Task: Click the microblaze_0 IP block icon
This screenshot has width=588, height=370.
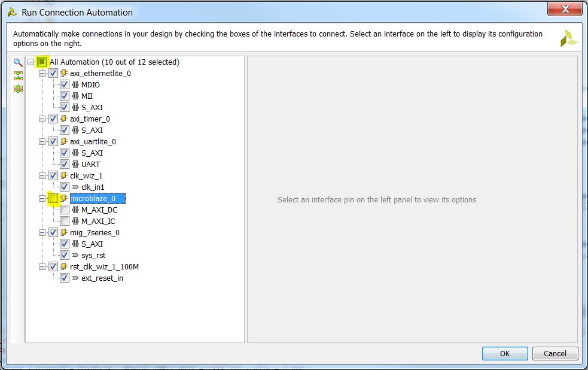Action: (64, 198)
